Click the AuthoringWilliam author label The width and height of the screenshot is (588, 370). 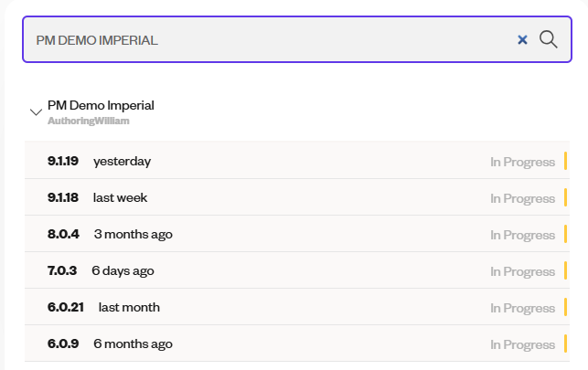(88, 121)
